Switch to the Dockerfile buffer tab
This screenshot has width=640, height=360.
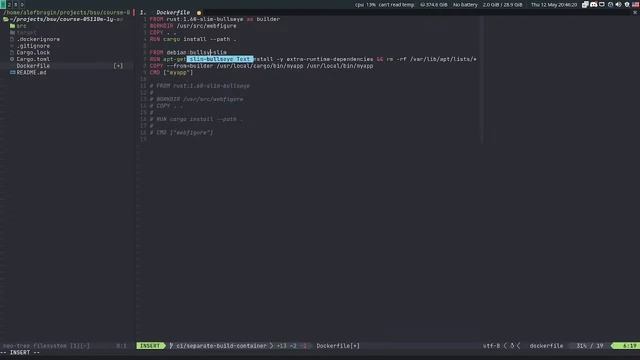click(173, 12)
